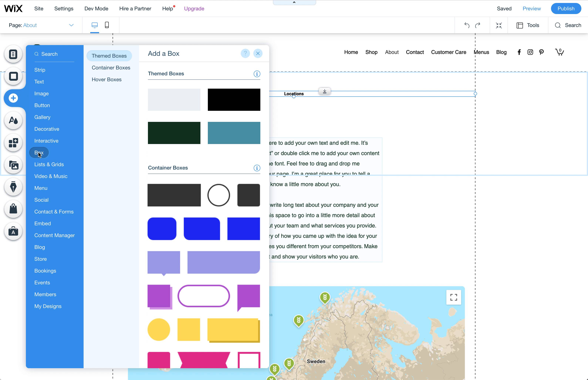The image size is (588, 380).
Task: Click the undo arrow icon
Action: [x=467, y=25]
